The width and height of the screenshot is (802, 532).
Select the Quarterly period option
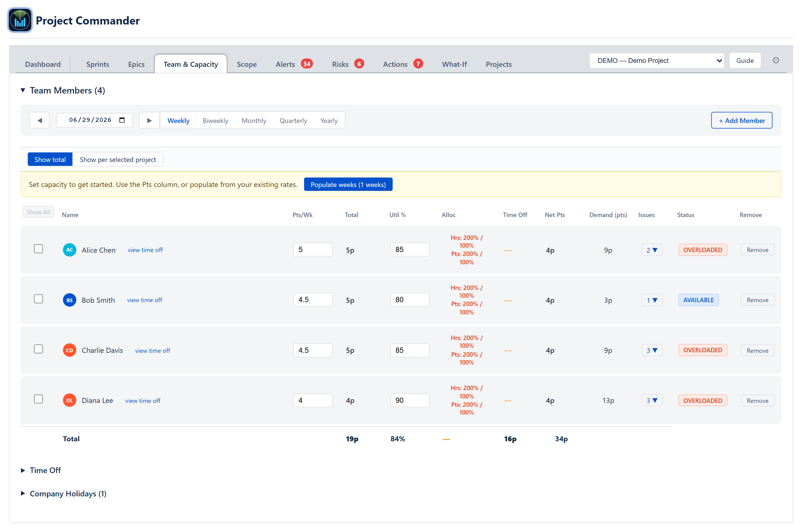[293, 120]
